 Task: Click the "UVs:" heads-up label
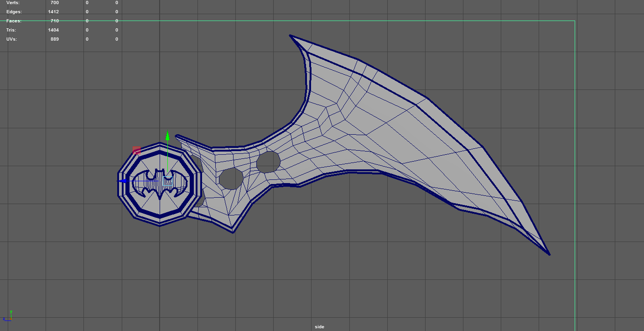coord(11,39)
